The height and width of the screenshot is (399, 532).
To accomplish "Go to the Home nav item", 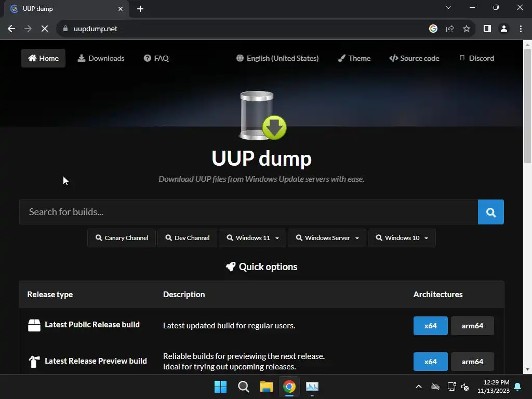I will click(x=44, y=58).
